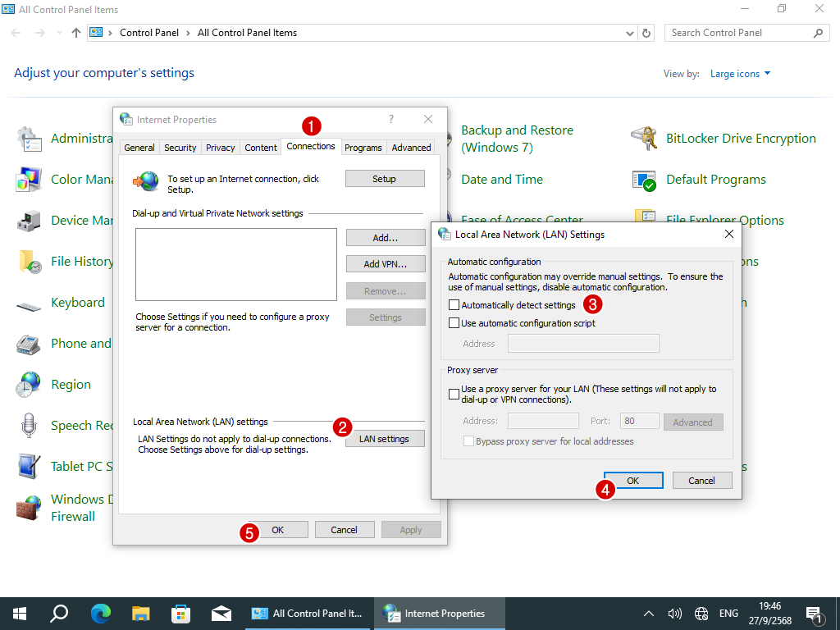This screenshot has height=630, width=840.
Task: Click the Setup button
Action: coord(385,179)
